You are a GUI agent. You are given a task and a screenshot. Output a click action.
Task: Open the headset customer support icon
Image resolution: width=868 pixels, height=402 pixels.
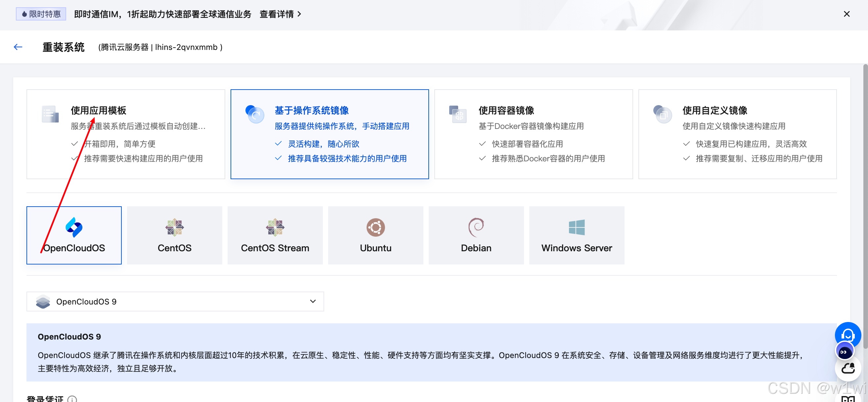pos(848,335)
